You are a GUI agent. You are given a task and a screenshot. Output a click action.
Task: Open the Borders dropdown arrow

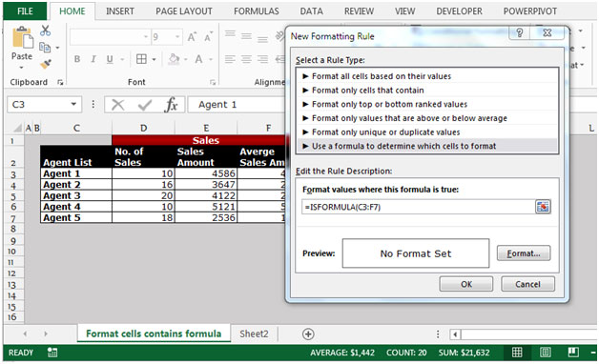[154, 59]
